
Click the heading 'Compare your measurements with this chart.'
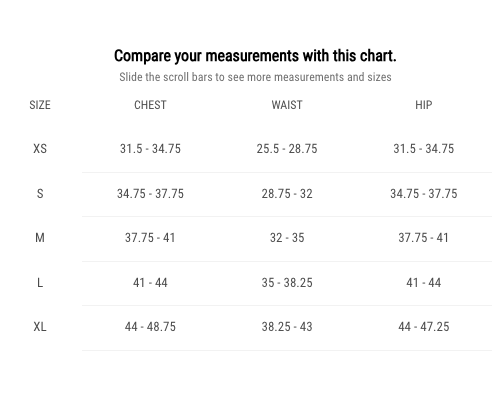pyautogui.click(x=255, y=56)
